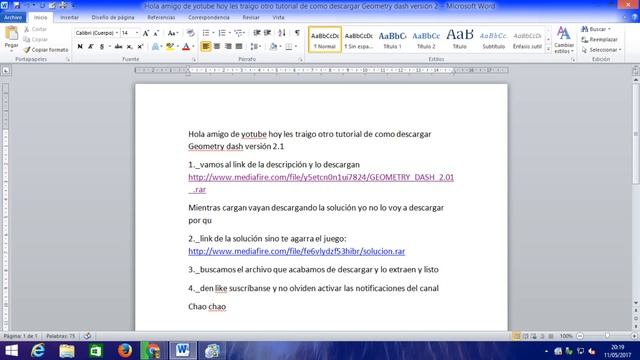Open the solucion.rar mediafire link
Viewport: 640px width, 360px height.
click(x=297, y=251)
